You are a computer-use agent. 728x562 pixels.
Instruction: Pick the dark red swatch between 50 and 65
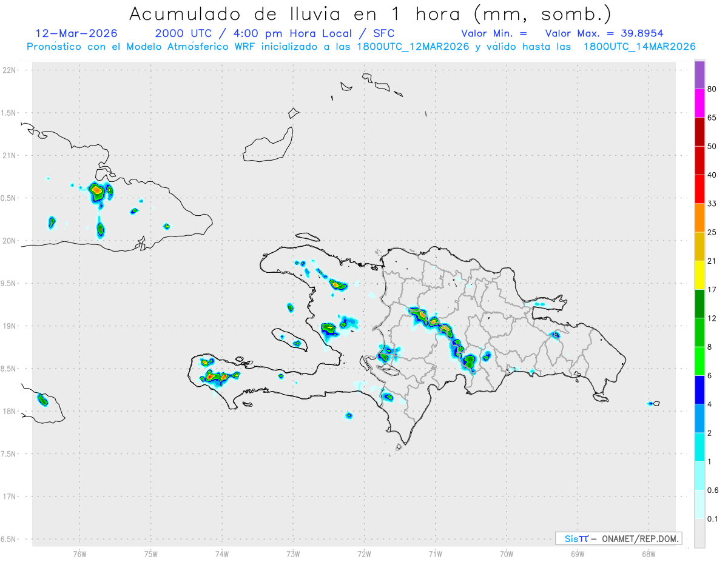coord(699,132)
